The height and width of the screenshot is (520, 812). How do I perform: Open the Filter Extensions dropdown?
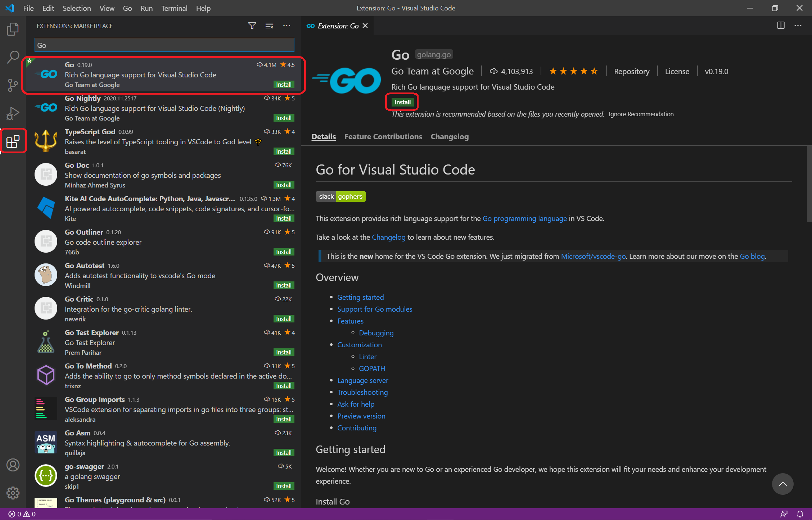(x=252, y=26)
